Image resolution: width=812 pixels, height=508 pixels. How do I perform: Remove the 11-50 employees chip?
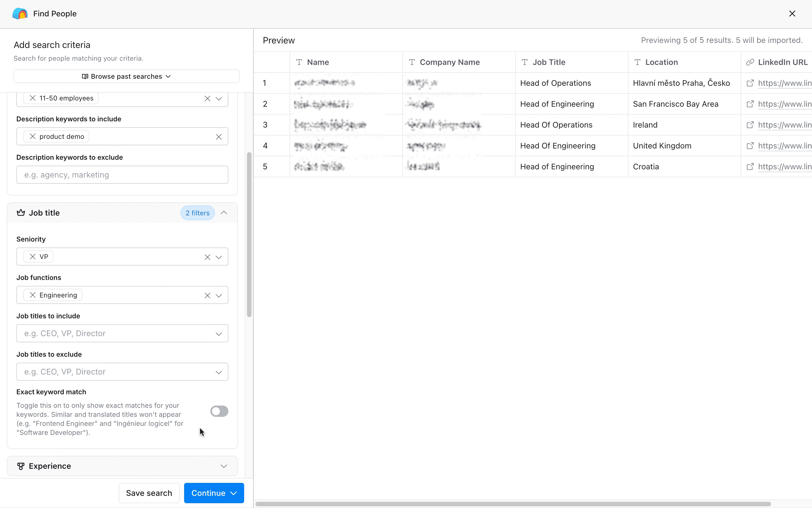(x=32, y=98)
